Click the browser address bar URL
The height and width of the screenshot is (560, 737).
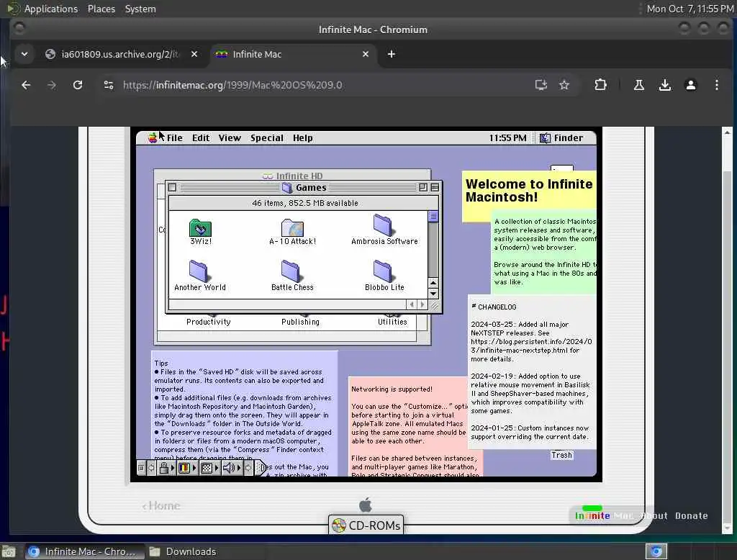232,85
